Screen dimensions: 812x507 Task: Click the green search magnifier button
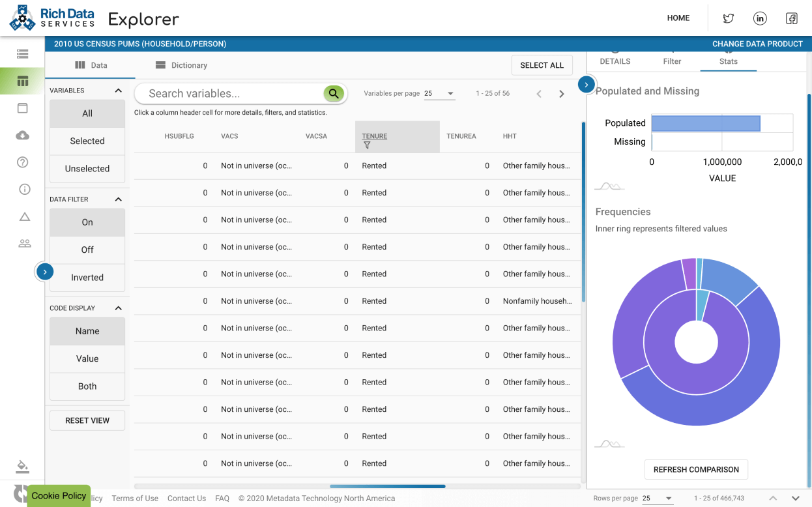tap(334, 94)
